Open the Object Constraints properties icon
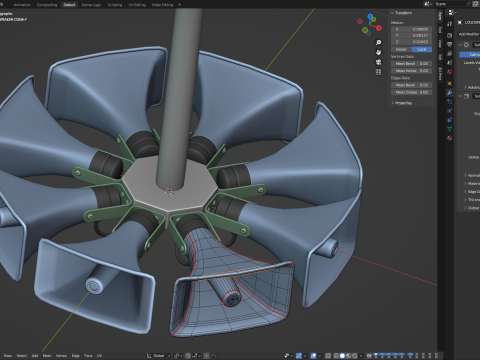480x360 pixels. coord(450,120)
